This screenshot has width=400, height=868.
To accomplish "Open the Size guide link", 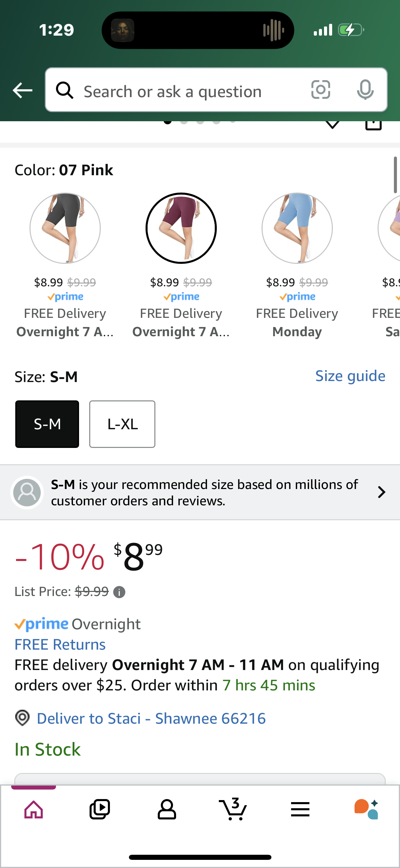I will coord(350,376).
